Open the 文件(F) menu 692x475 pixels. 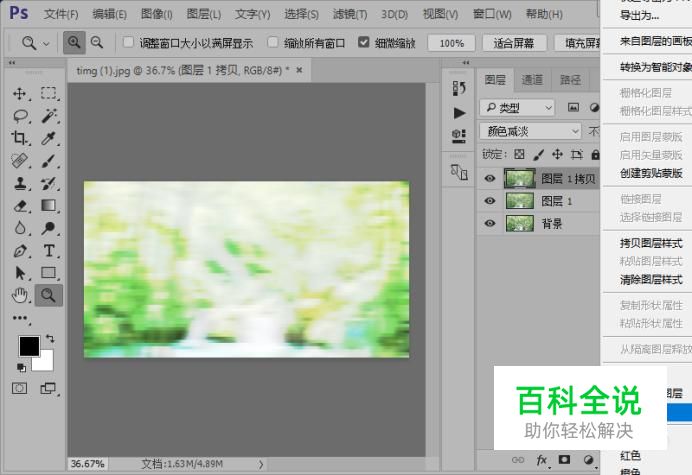[61, 15]
